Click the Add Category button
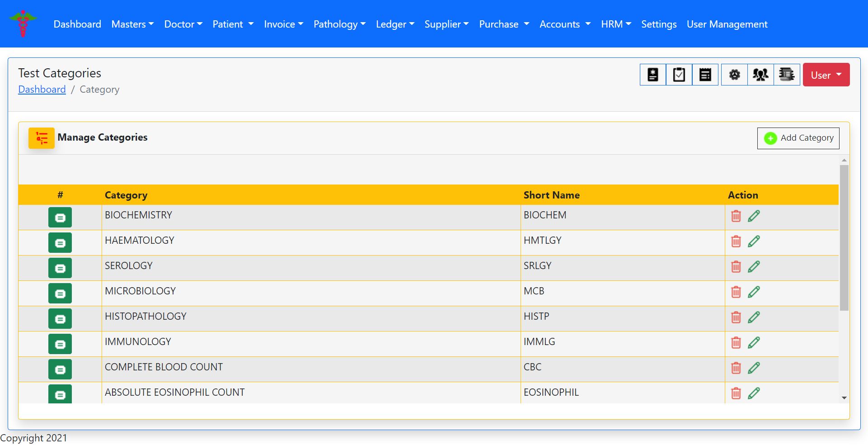This screenshot has width=868, height=445. tap(798, 138)
